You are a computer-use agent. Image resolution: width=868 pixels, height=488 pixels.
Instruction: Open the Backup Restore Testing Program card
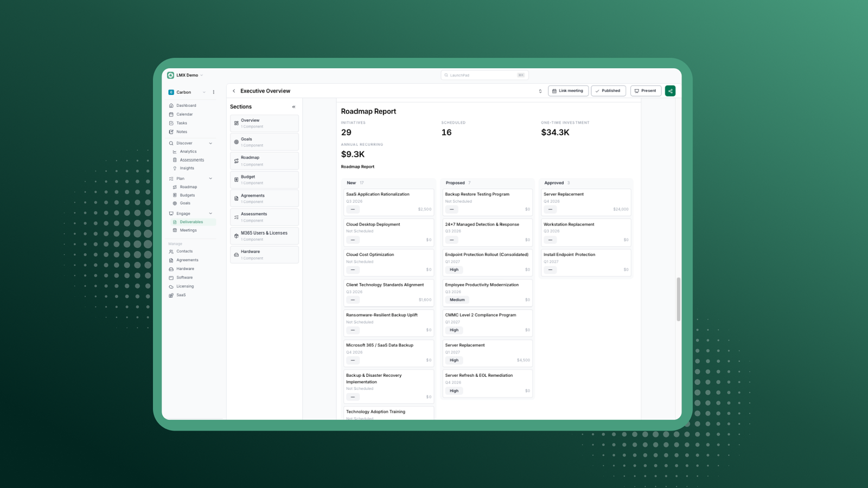click(487, 202)
